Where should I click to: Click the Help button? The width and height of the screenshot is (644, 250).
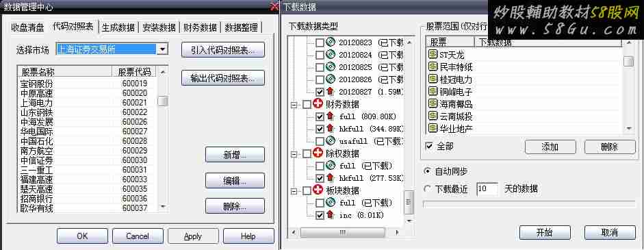[x=248, y=236]
